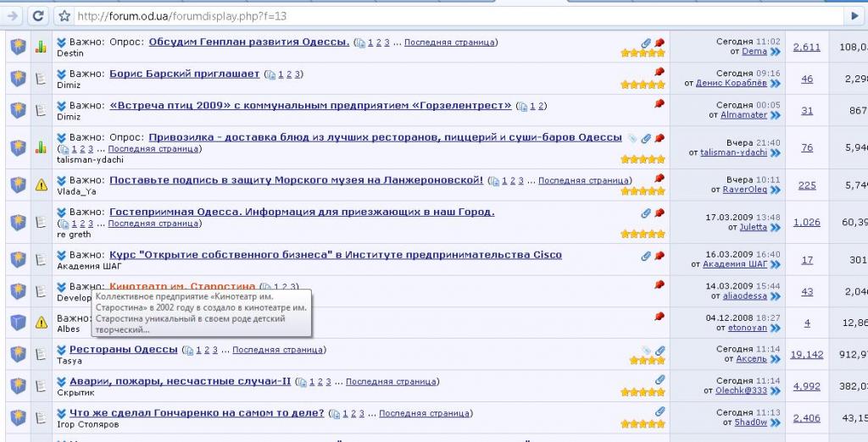Open last post arrow next to Аксель
The width and height of the screenshot is (868, 442).
pyautogui.click(x=775, y=359)
